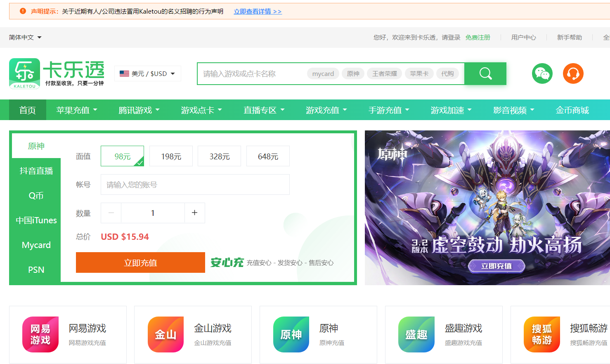Open the Genshin (原神) category icon
The width and height of the screenshot is (610, 364).
pyautogui.click(x=291, y=334)
